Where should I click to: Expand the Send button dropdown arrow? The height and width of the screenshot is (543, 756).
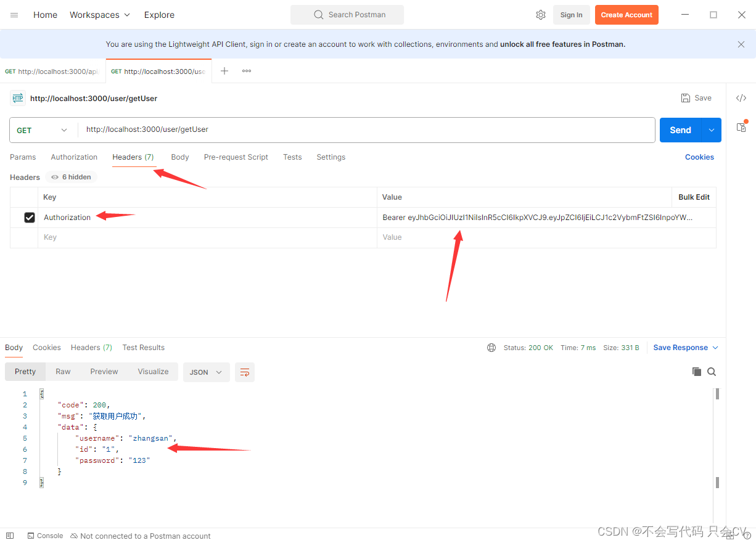pyautogui.click(x=712, y=130)
